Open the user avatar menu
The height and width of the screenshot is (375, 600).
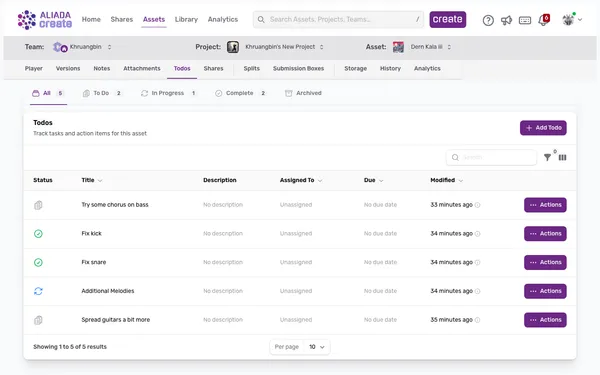tap(572, 20)
